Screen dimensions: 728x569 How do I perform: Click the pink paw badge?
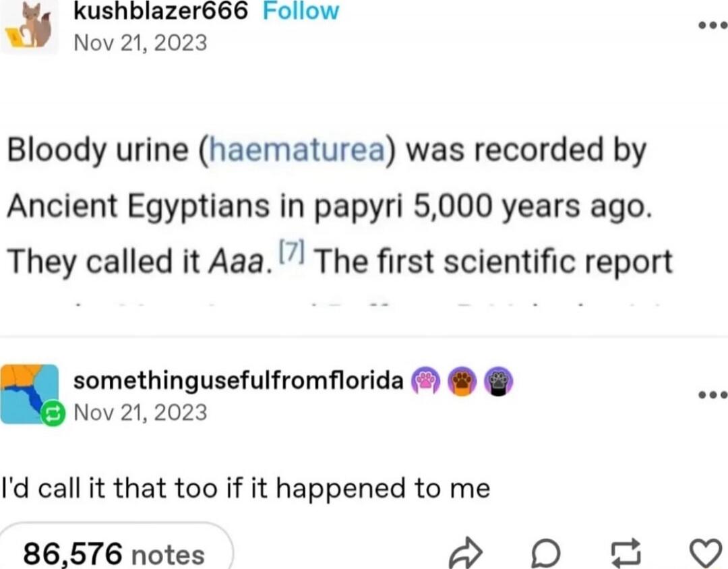click(x=424, y=382)
